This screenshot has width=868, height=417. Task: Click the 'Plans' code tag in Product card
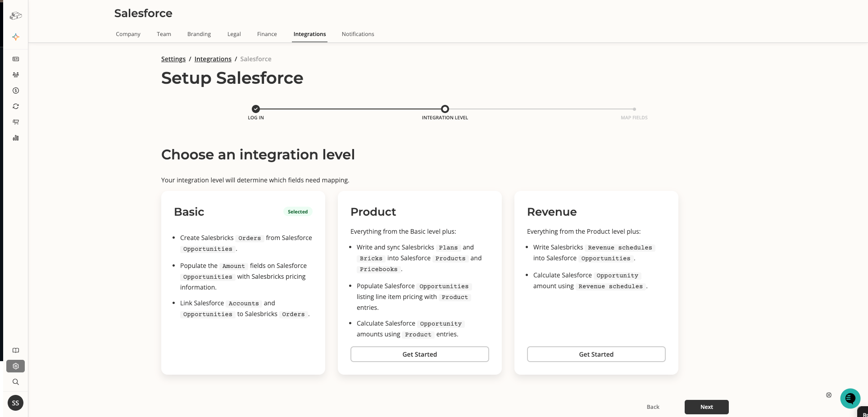448,248
